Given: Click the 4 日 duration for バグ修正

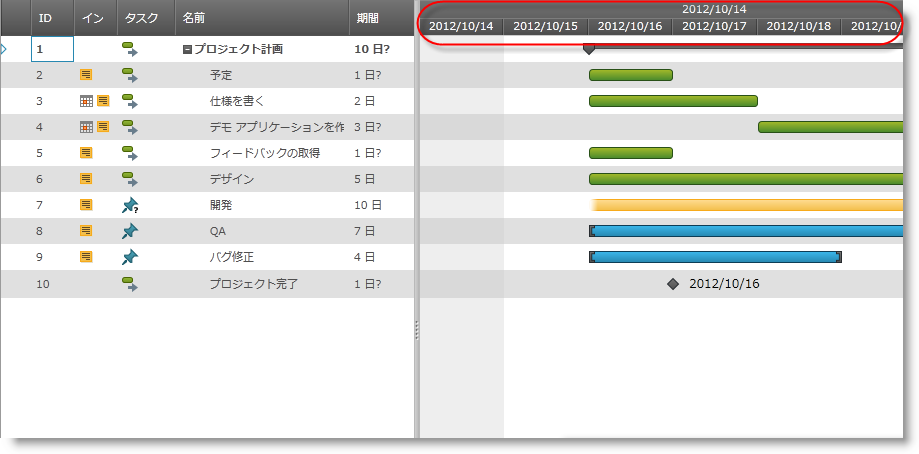Looking at the screenshot, I should tap(365, 257).
